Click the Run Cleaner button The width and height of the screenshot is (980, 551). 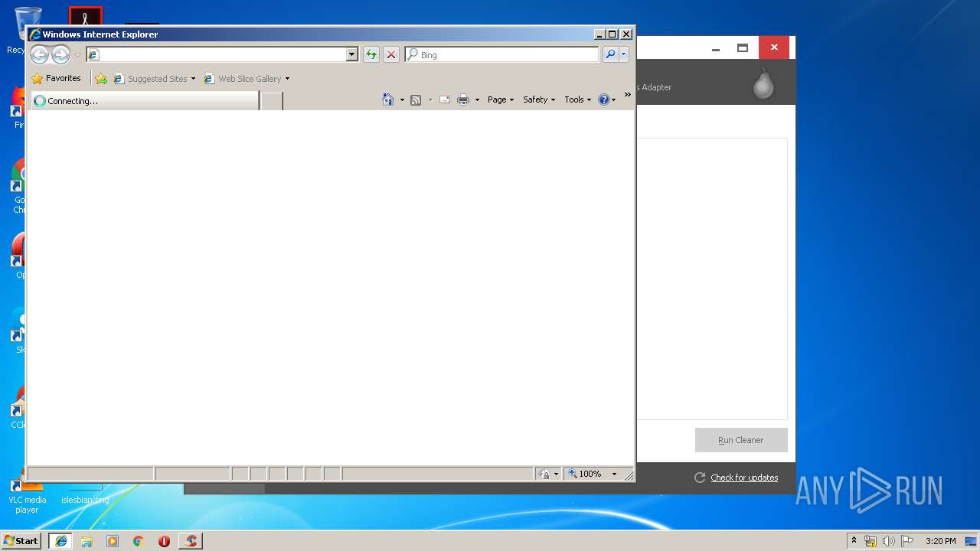[x=741, y=440]
